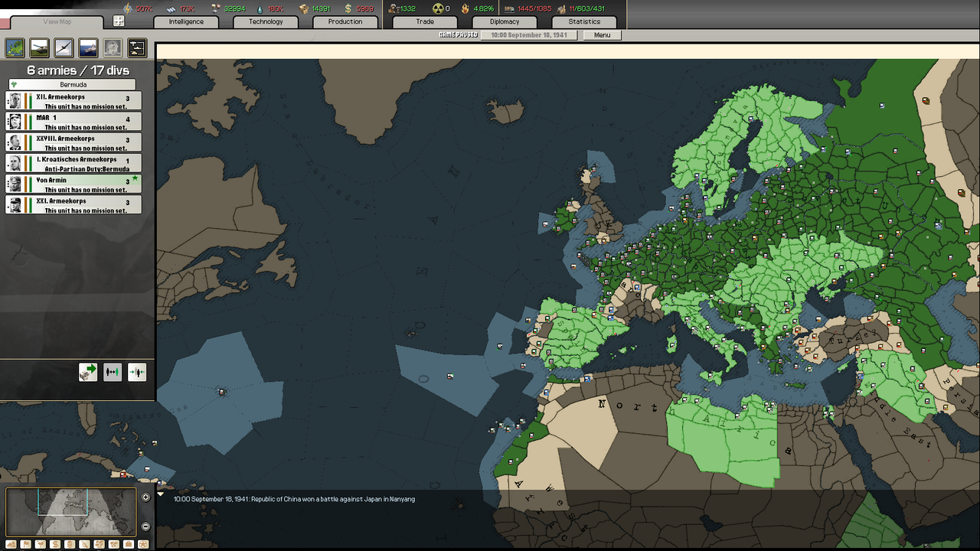Zoom out with the minus button
Viewport: 980px width, 551px height.
coord(145,527)
